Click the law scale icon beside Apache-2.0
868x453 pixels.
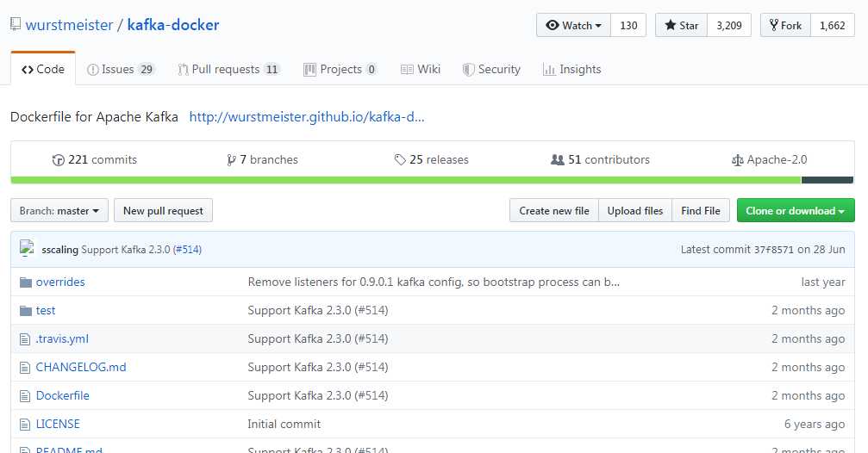737,160
